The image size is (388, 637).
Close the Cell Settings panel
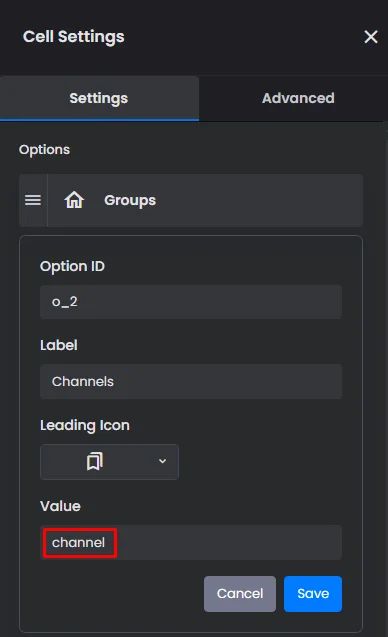(371, 37)
